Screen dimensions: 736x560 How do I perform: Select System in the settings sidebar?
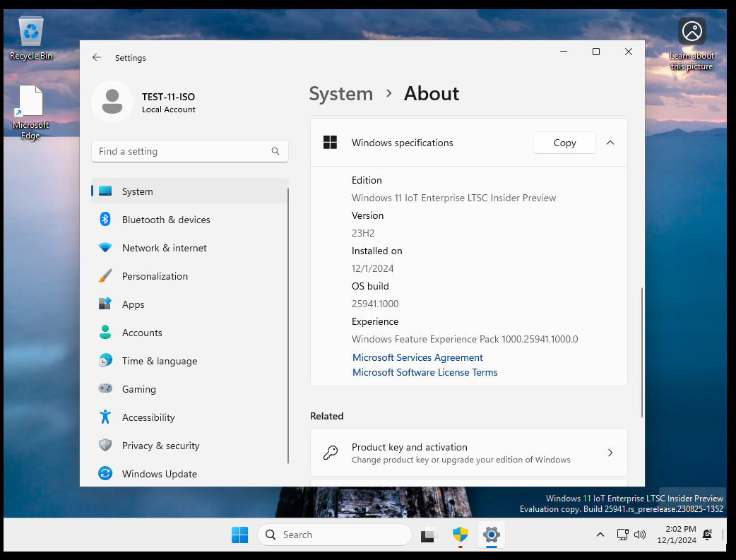[x=189, y=191]
